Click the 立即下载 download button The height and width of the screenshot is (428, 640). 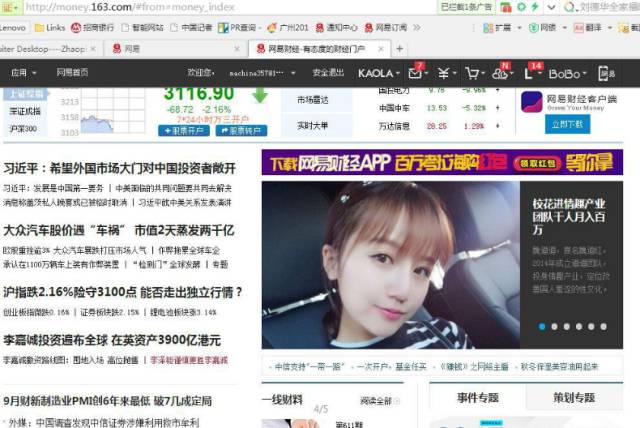click(567, 124)
